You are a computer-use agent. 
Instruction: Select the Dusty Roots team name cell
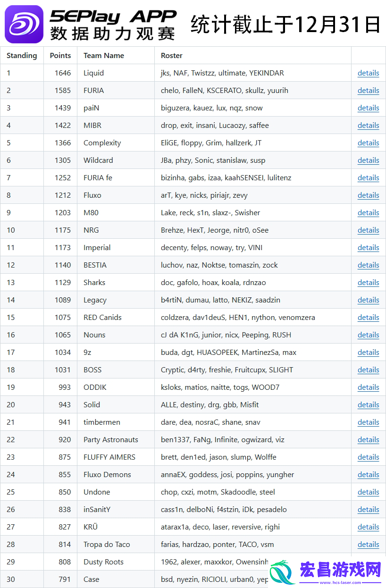116,562
